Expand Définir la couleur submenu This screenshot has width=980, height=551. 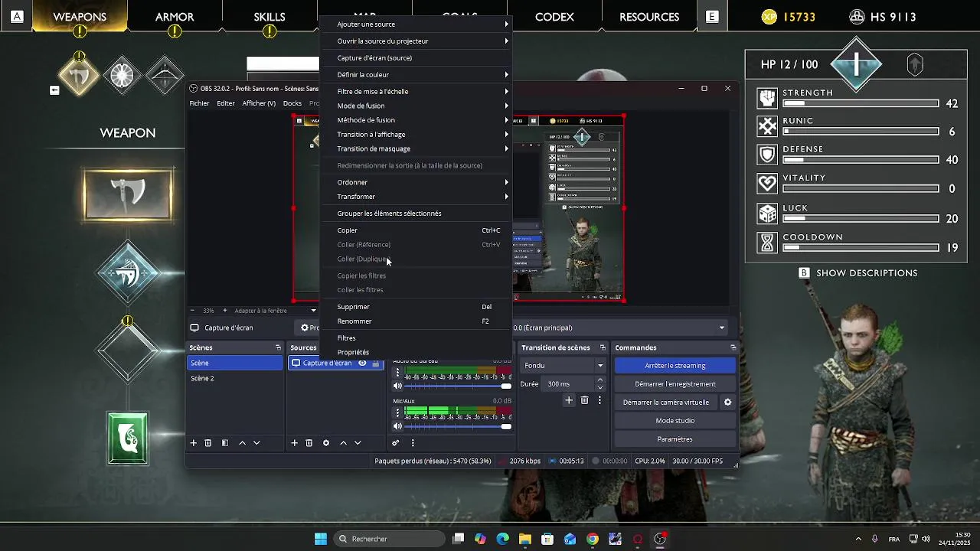[x=416, y=75]
